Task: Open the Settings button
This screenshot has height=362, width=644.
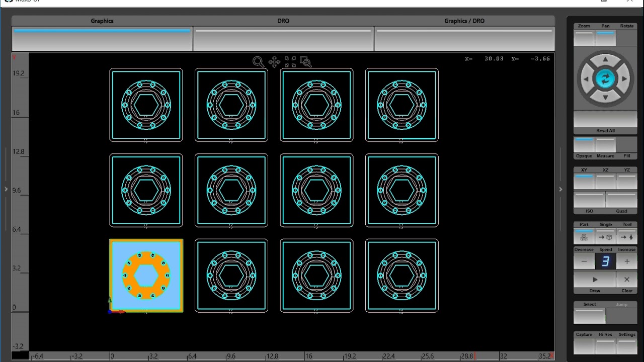Action: pyautogui.click(x=627, y=345)
